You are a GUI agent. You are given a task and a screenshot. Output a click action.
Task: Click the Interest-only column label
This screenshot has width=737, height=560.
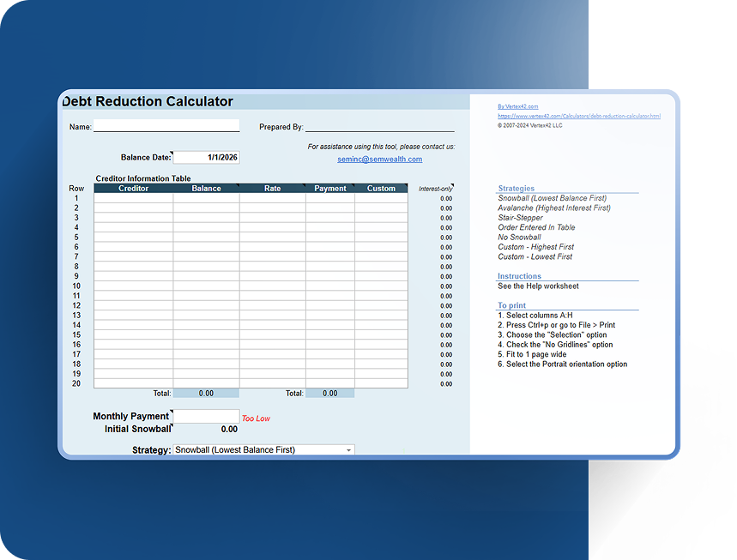coord(435,189)
